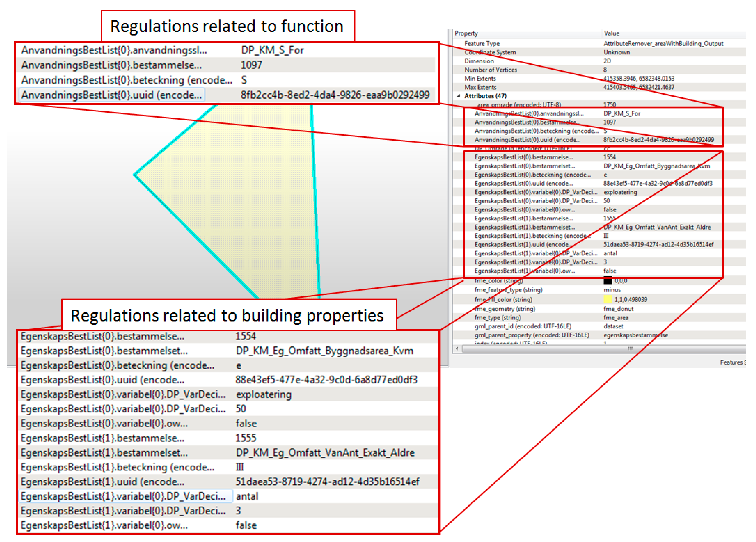756x542 pixels.
Task: Select the Min Extents row
Action: 480,78
